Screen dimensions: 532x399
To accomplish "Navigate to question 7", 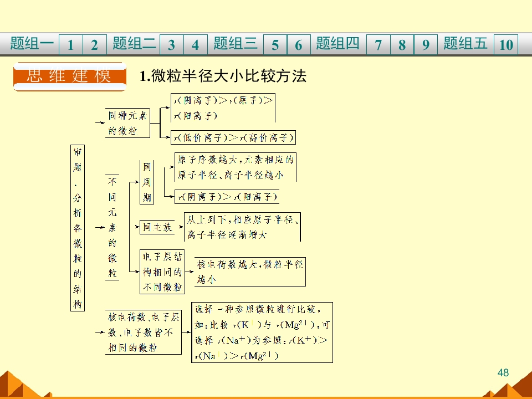I will tap(378, 44).
